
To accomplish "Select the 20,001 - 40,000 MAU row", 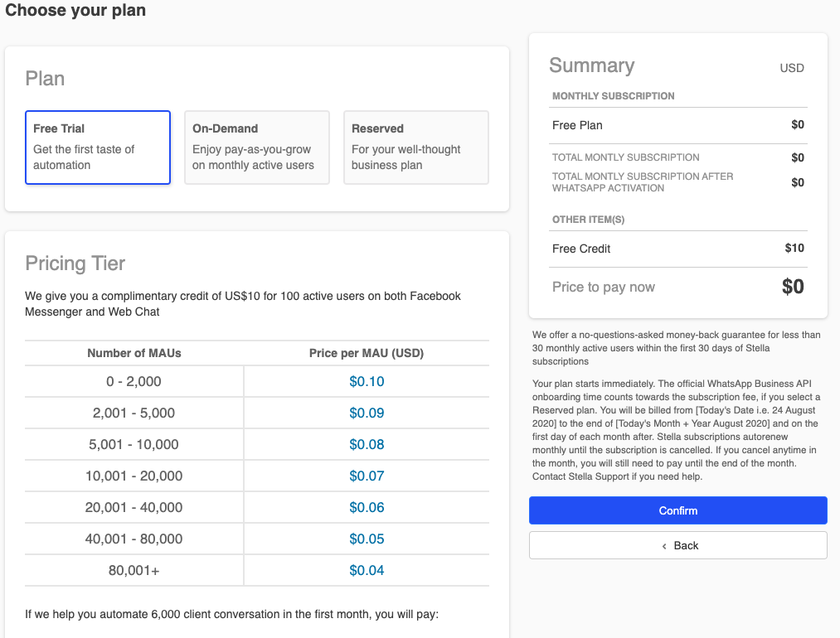I will (134, 508).
